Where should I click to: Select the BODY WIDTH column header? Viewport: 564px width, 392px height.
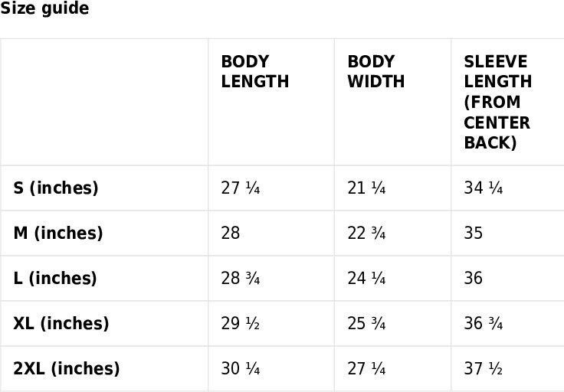[x=376, y=71]
